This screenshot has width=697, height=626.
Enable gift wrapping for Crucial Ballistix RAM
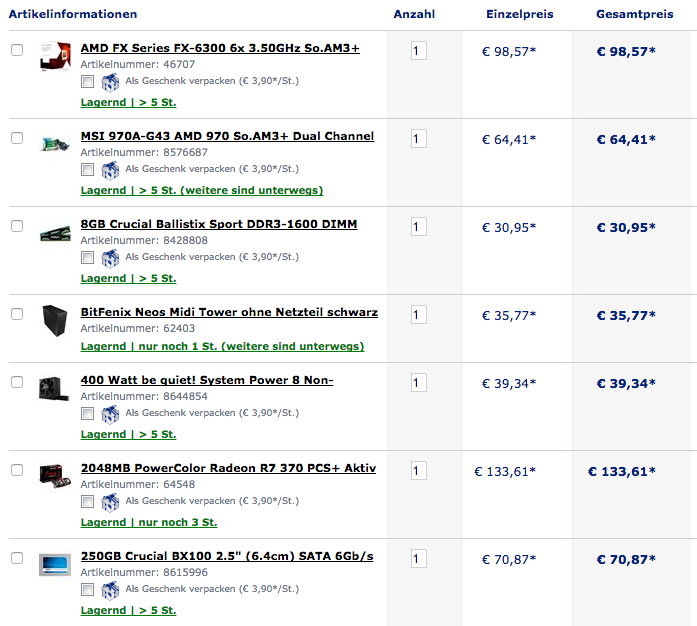[x=88, y=257]
